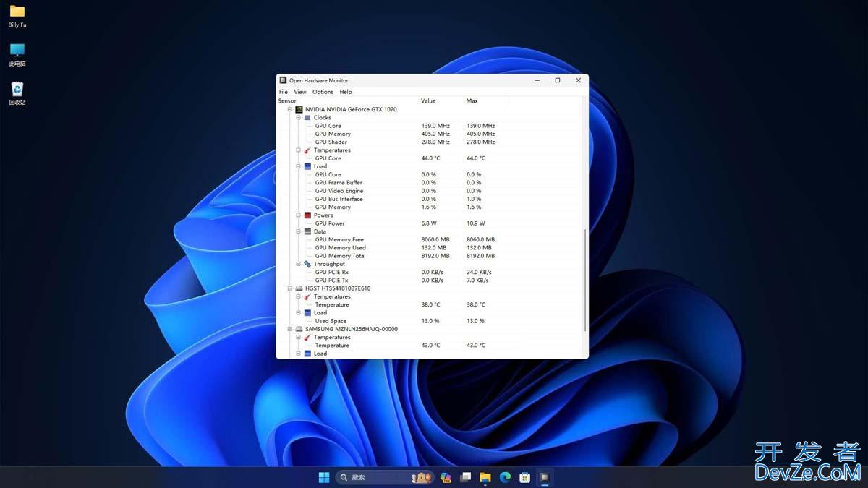Click the thermometer icon under NVIDIA GeForce GTX 1070
This screenshot has height=488, width=868.
[x=307, y=150]
